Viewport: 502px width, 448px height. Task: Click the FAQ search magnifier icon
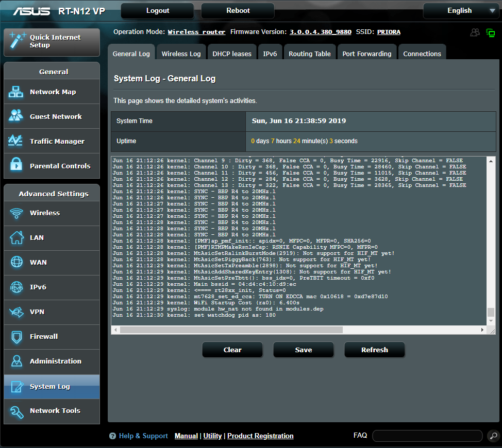[494, 436]
